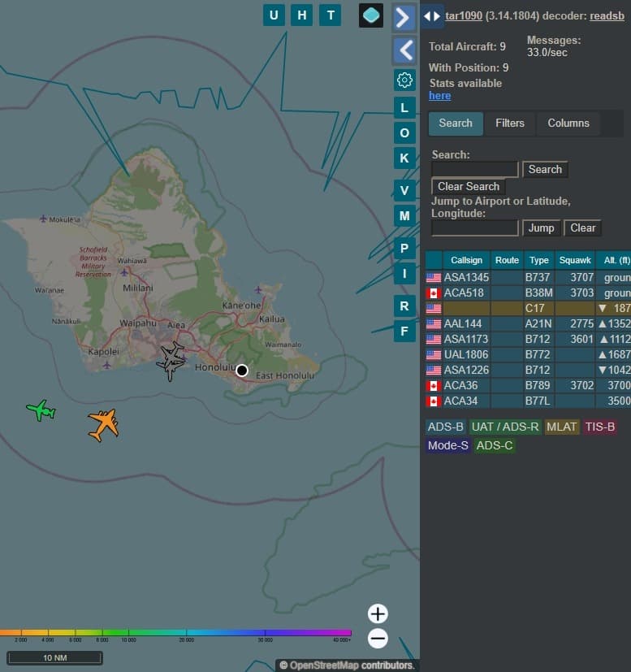This screenshot has height=672, width=631.
Task: Select the ASA1226 aircraft row
Action: point(528,371)
